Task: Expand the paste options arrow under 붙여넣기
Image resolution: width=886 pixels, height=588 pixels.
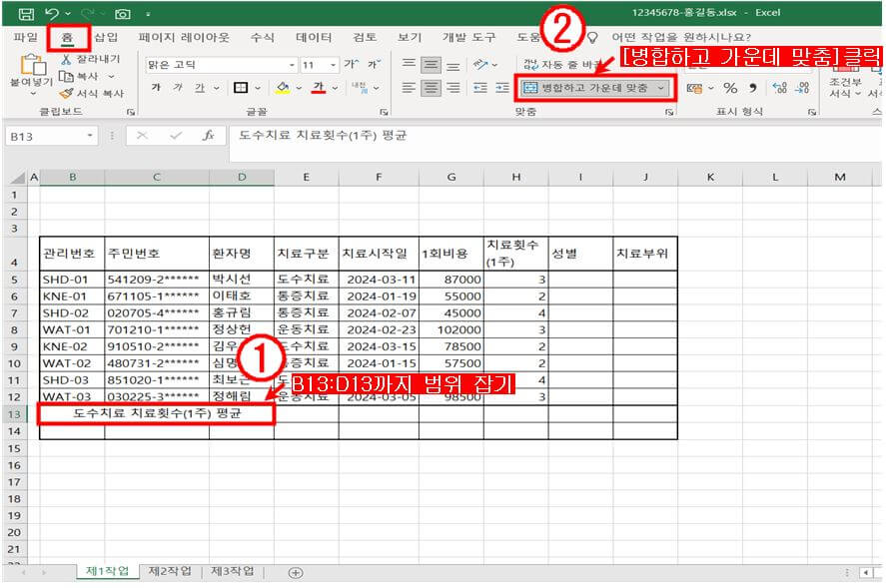Action: pos(33,94)
